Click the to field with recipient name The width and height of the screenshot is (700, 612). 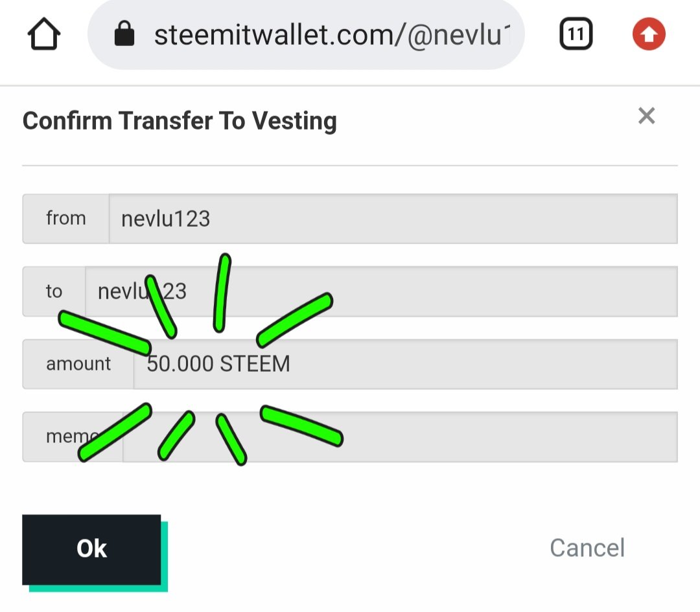[381, 291]
